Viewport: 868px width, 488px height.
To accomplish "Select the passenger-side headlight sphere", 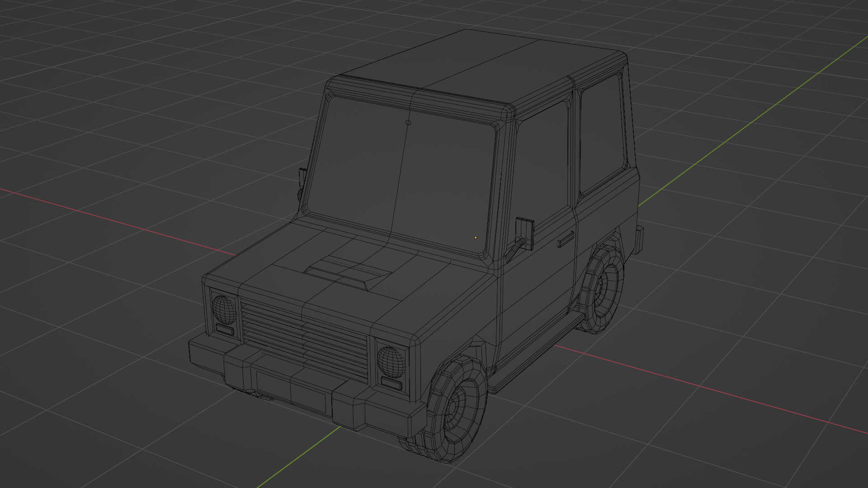I will (224, 310).
